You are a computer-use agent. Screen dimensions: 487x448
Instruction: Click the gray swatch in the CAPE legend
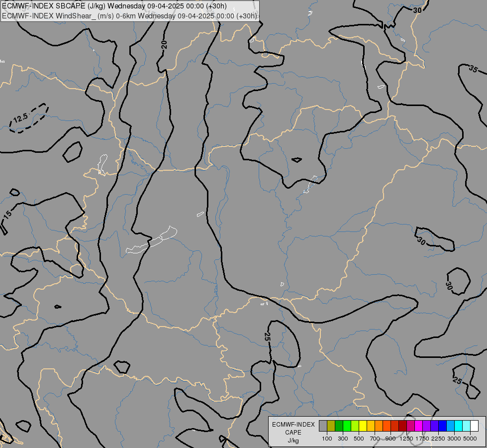(x=323, y=426)
